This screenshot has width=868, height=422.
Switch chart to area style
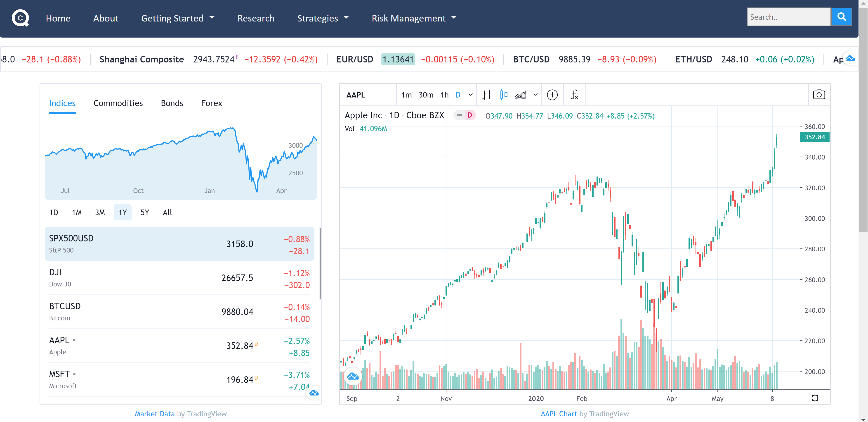tap(521, 95)
